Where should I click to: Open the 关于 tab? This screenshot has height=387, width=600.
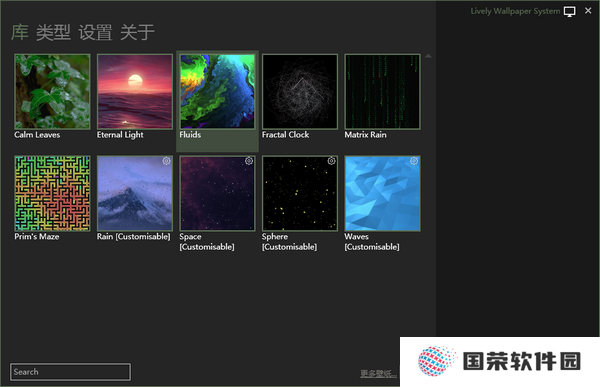point(137,32)
